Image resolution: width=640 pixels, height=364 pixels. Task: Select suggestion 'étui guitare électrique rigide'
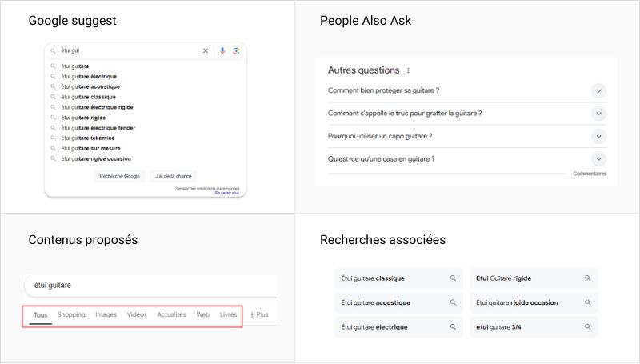pos(97,107)
